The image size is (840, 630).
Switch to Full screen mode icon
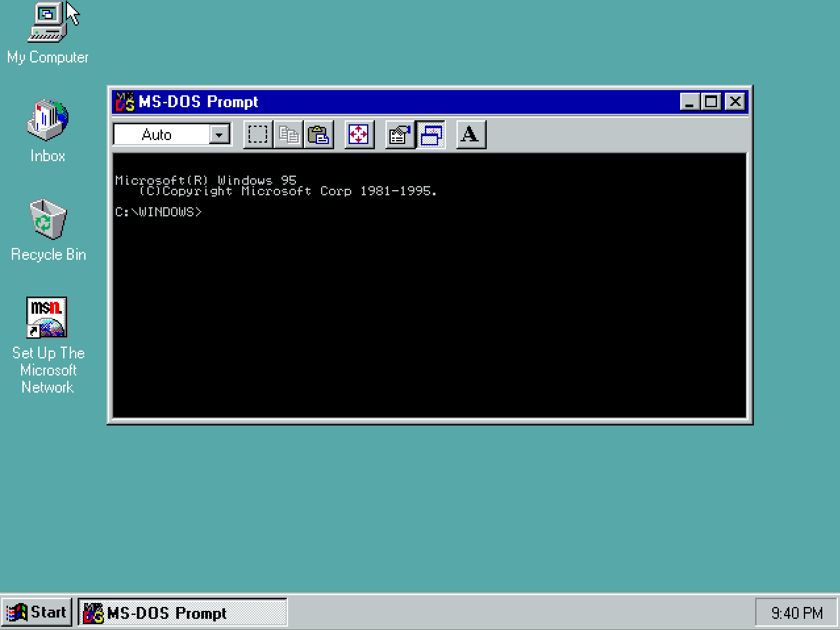pyautogui.click(x=359, y=135)
